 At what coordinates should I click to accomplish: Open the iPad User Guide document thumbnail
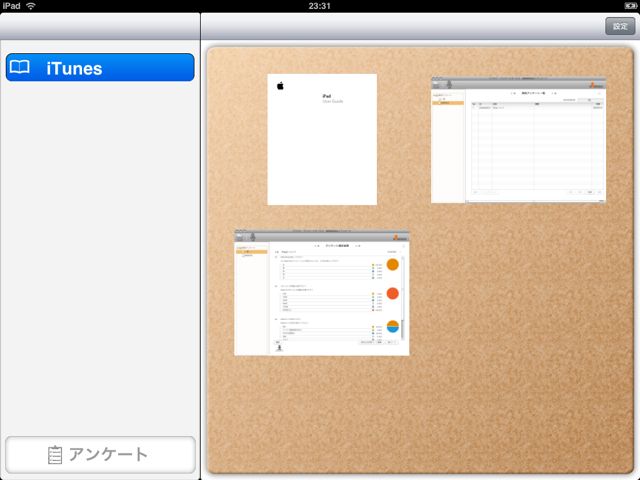coord(322,139)
